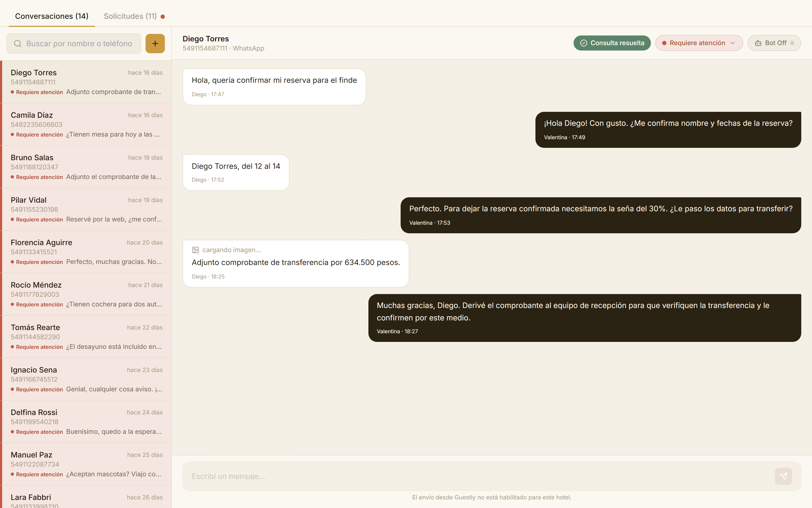812x508 pixels.
Task: Open Ignacio Sena conversation
Action: point(86,379)
